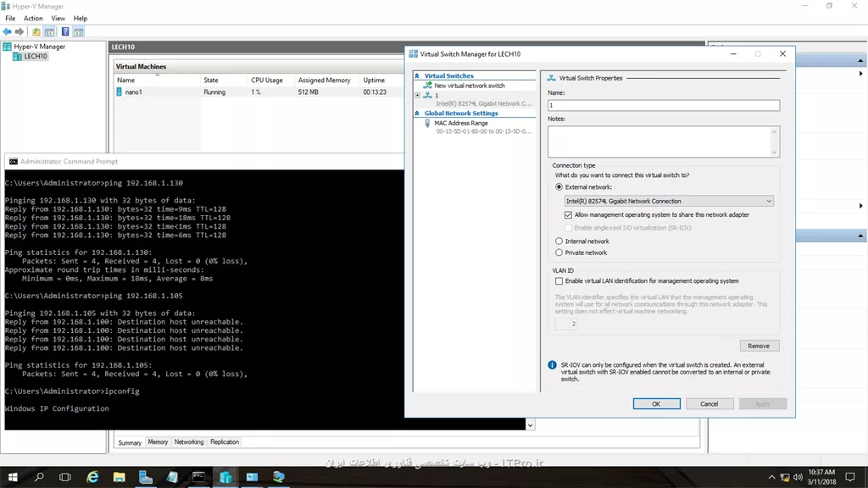Click the Command Prompt title bar icon
This screenshot has height=488, width=868.
pos(14,162)
